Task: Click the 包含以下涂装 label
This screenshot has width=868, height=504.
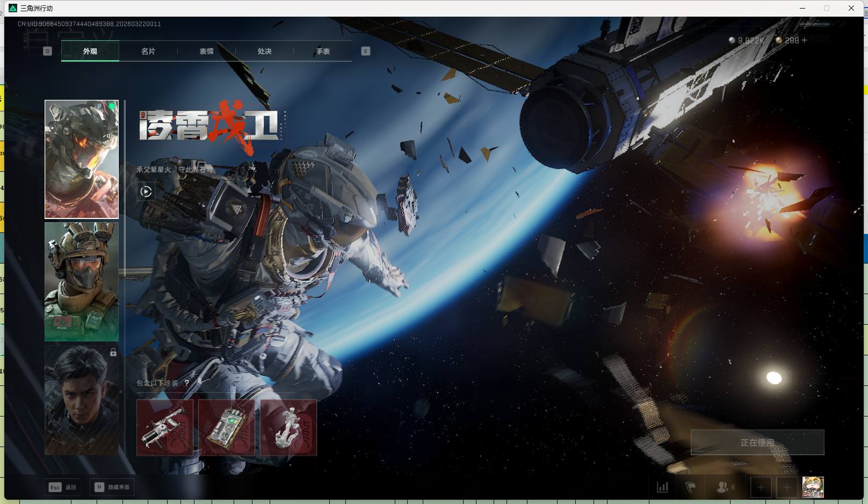Action: pos(157,383)
